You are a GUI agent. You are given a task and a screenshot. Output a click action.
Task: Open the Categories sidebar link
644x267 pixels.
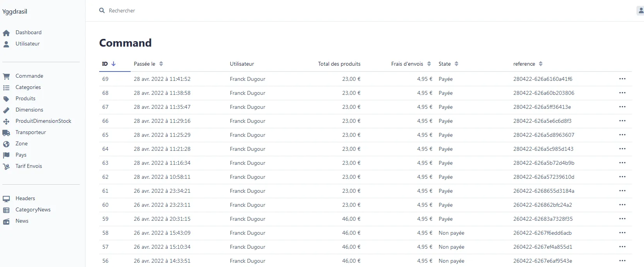pyautogui.click(x=28, y=87)
